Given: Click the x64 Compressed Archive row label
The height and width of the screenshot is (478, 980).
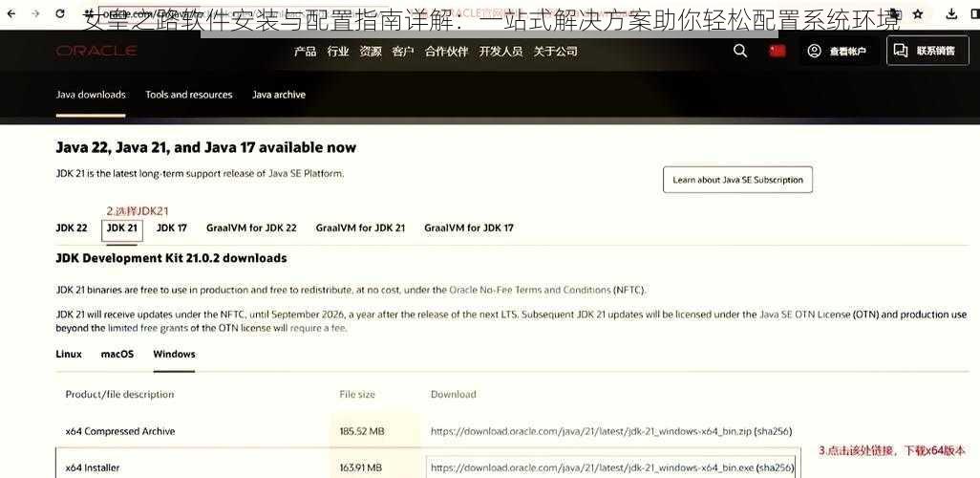Looking at the screenshot, I should pyautogui.click(x=120, y=431).
